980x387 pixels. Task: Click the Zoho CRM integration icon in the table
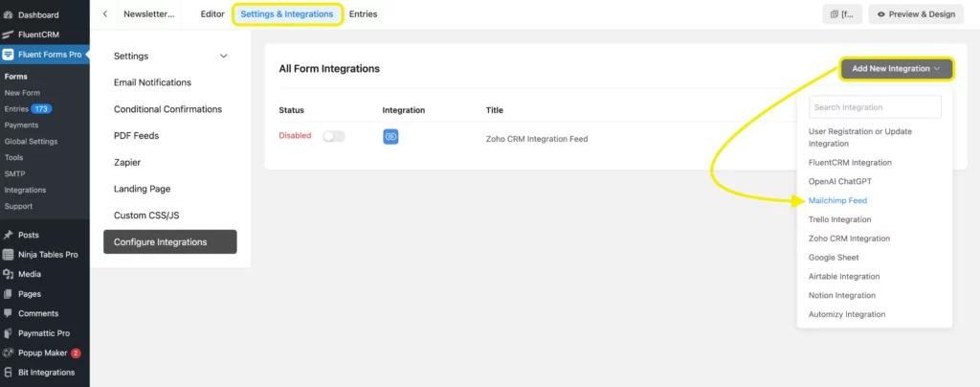390,136
